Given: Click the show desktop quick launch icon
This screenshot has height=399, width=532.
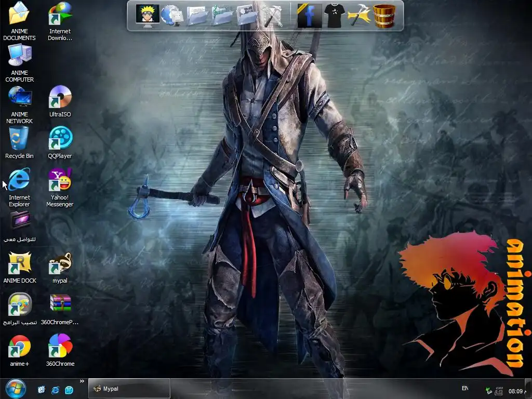Looking at the screenshot, I should (42, 390).
